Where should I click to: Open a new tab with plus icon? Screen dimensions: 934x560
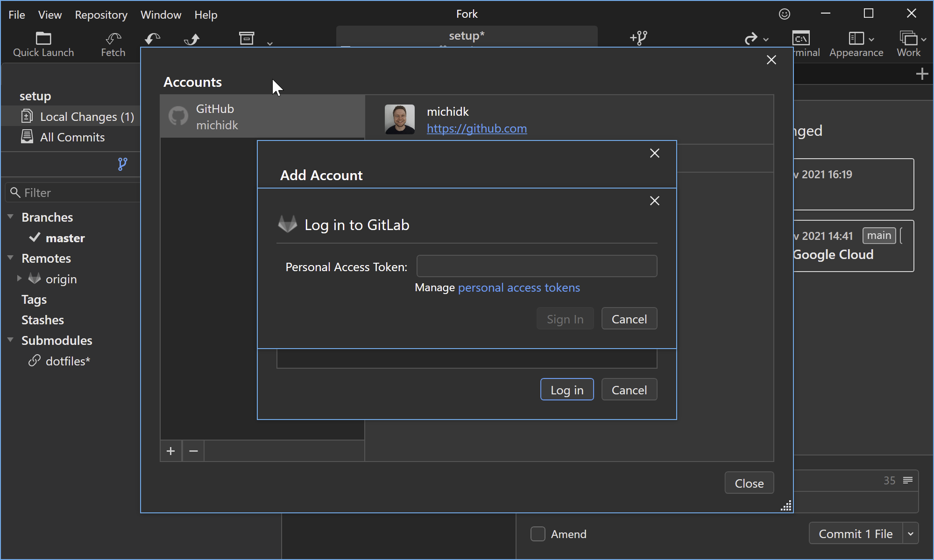922,74
